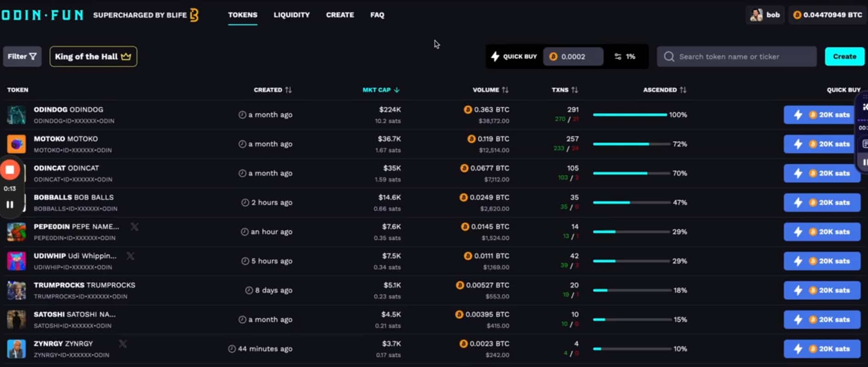Screen dimensions: 868x367
Task: Open the Filter button
Action: (22, 56)
